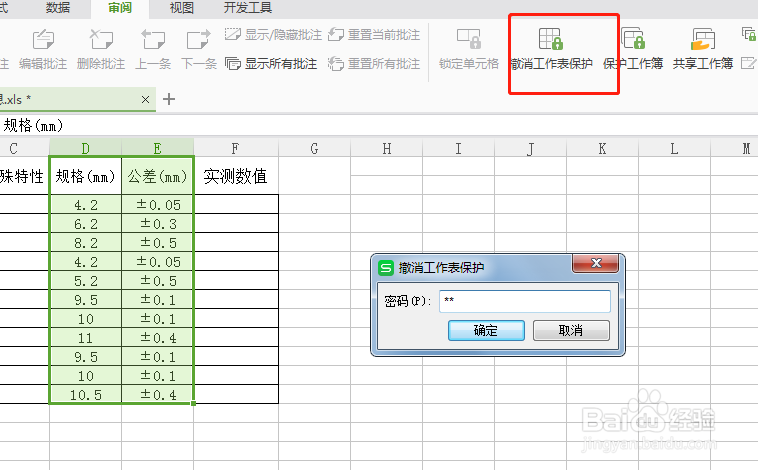The image size is (758, 470).
Task: Select column D header
Action: coord(85,148)
